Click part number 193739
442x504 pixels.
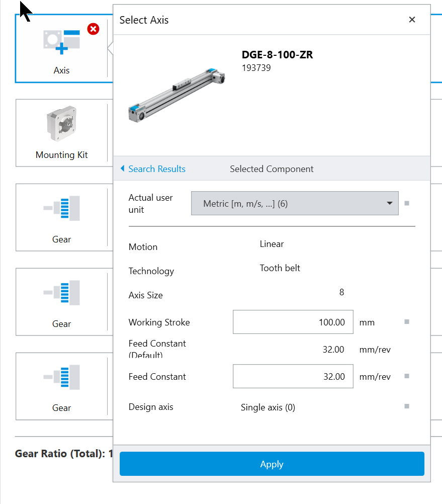[256, 68]
